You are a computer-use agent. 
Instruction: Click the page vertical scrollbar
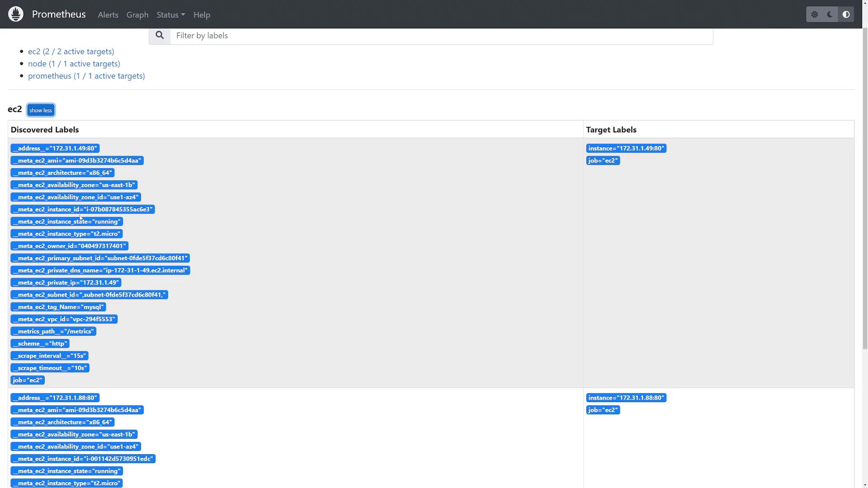point(865,181)
